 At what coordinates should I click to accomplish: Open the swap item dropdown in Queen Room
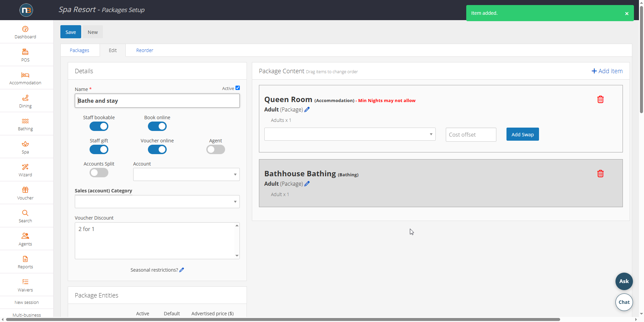pos(350,134)
